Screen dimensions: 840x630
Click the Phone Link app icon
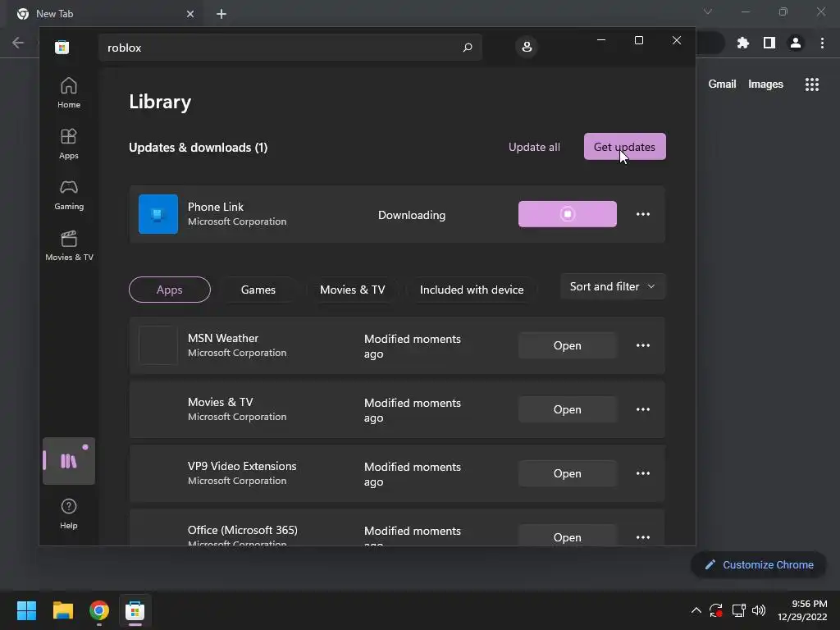158,214
